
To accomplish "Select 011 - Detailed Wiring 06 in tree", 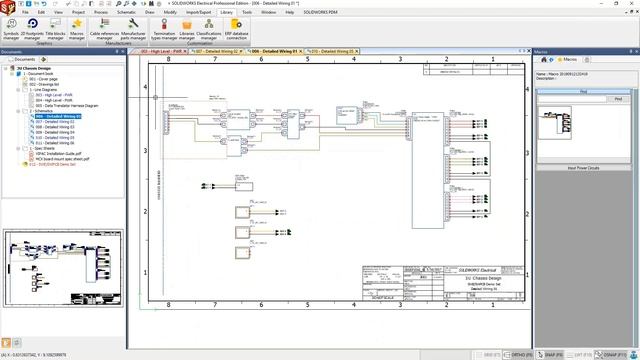I will [x=55, y=143].
